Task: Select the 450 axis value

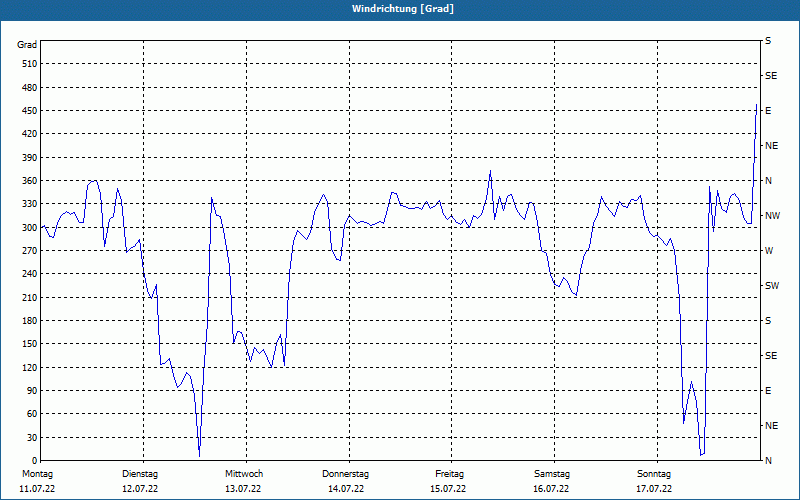Action: pyautogui.click(x=30, y=111)
